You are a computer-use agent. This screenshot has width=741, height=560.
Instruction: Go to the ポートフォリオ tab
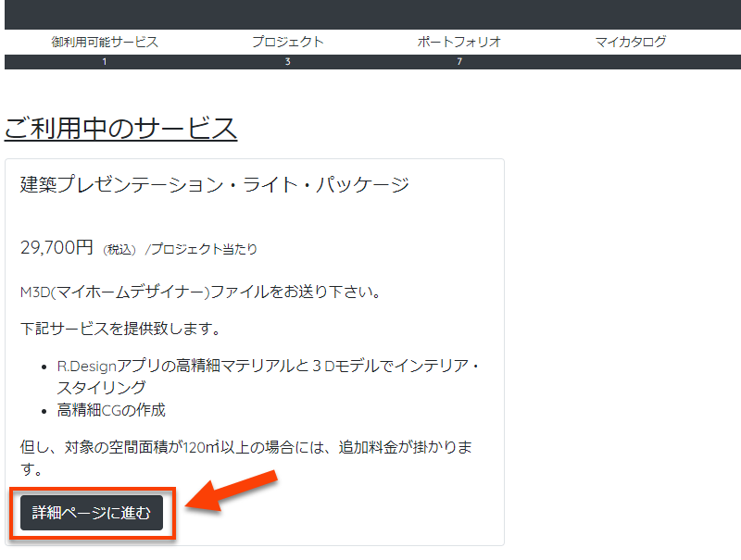coord(459,42)
